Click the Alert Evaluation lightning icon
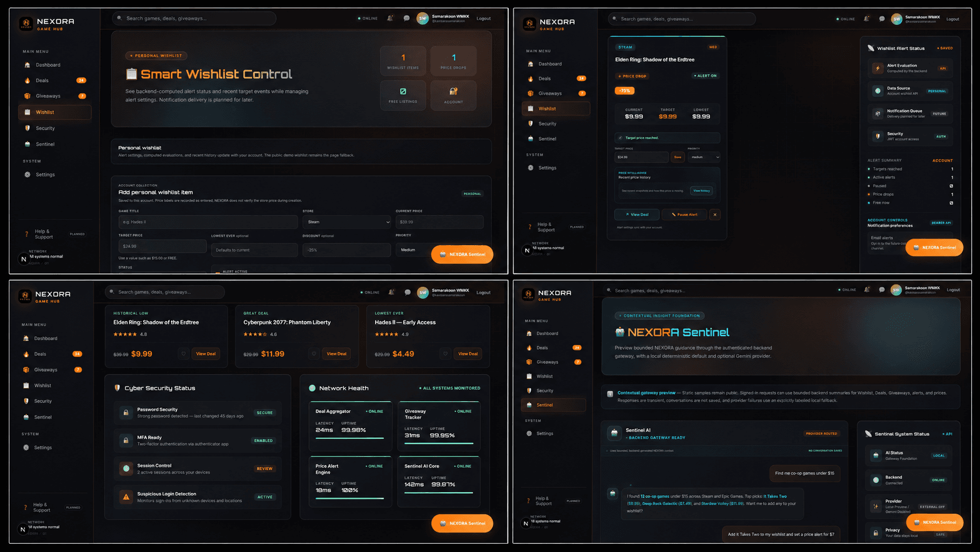 coord(877,68)
